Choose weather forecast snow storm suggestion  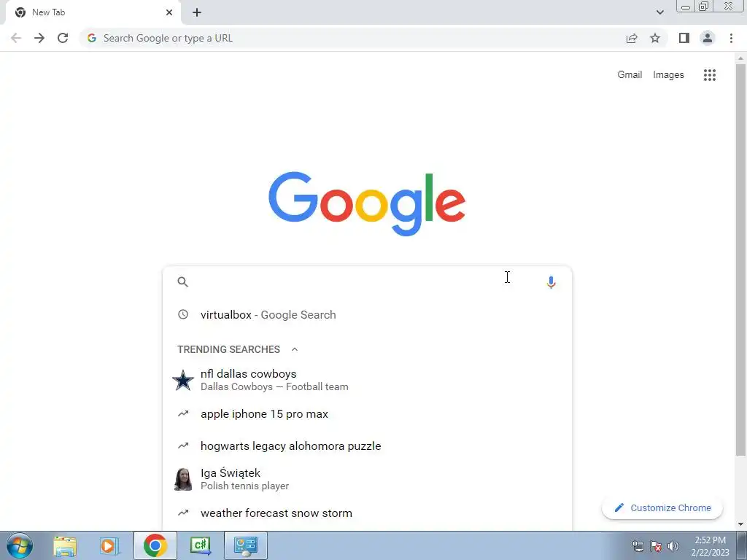coord(367,513)
